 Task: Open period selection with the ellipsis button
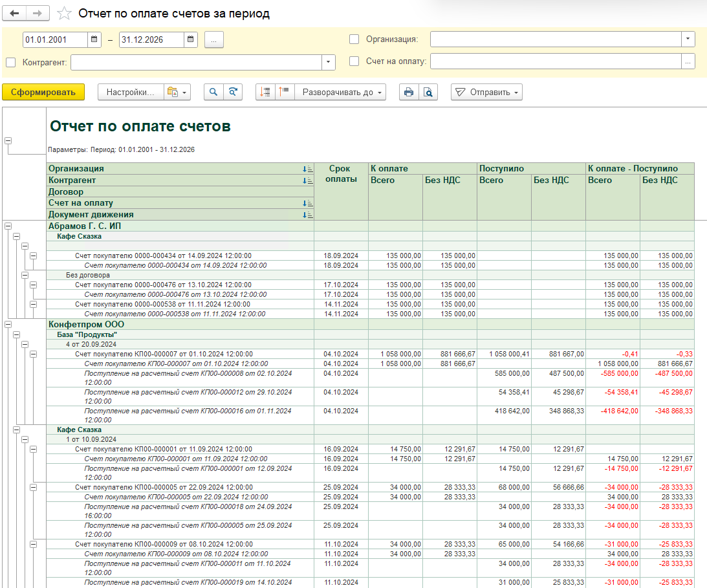pyautogui.click(x=213, y=39)
